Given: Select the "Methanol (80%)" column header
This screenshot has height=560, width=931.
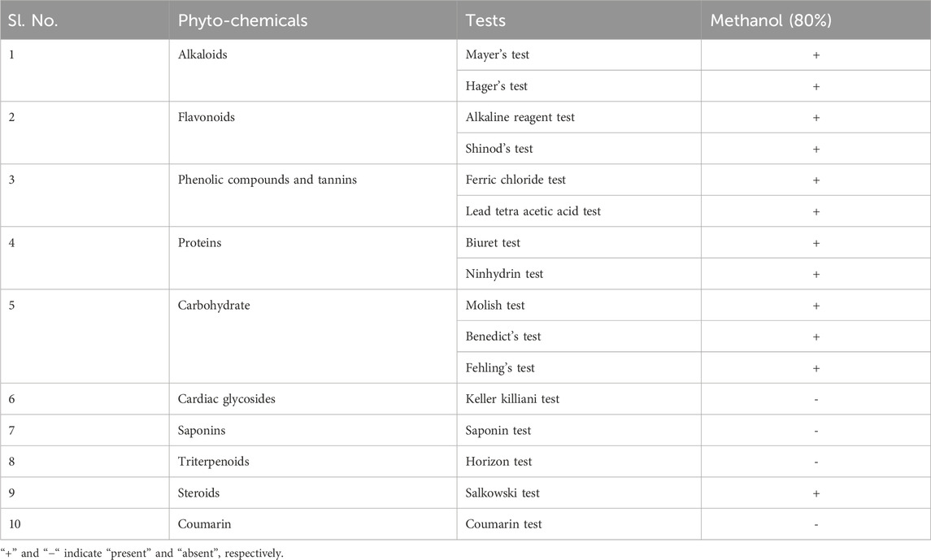Looking at the screenshot, I should 770,20.
